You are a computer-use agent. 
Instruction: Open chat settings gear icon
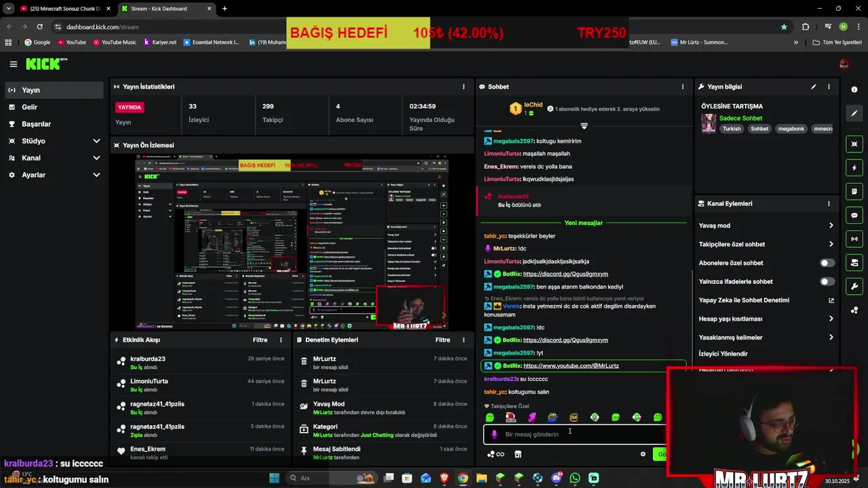[x=643, y=454]
